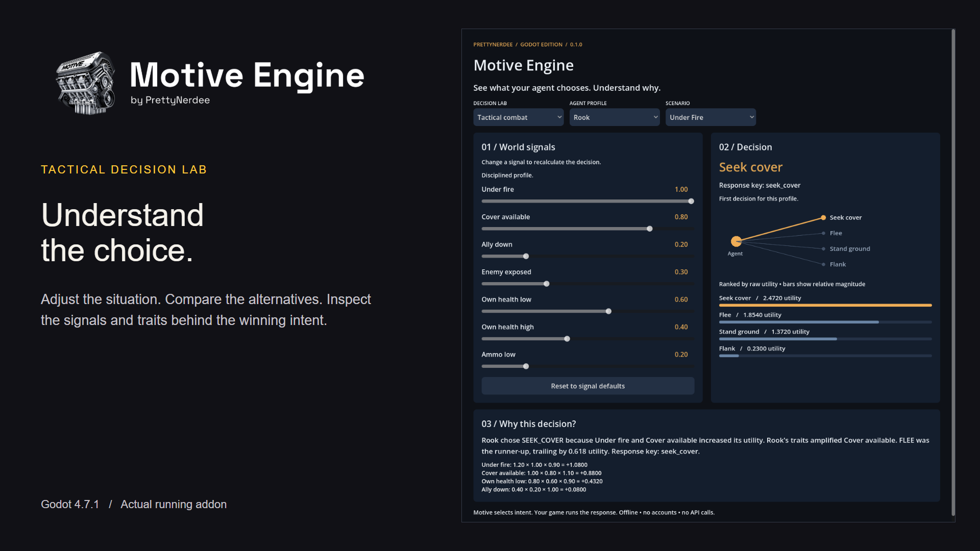
Task: Click the Stand ground node in graph
Action: tap(823, 249)
